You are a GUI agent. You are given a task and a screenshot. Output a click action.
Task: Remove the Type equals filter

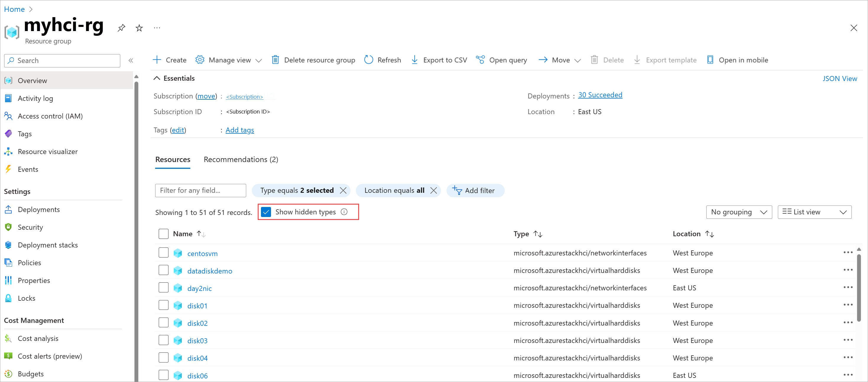343,190
